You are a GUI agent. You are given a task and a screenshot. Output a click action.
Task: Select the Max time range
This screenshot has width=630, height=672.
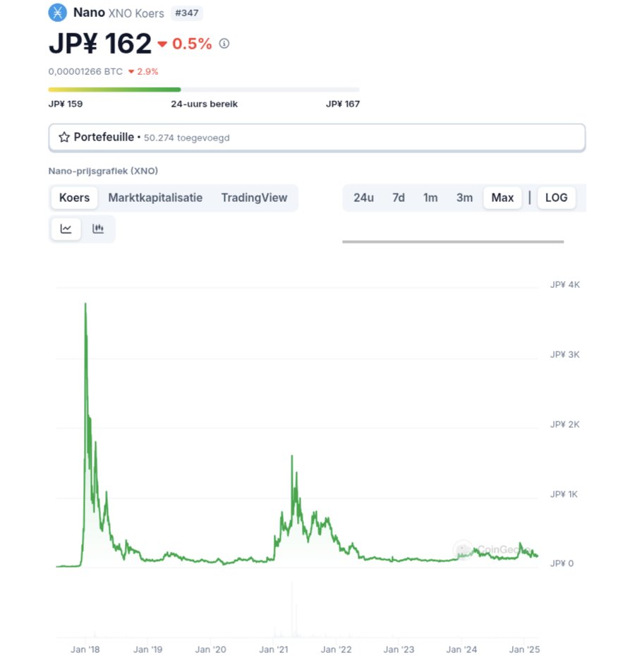pyautogui.click(x=502, y=198)
